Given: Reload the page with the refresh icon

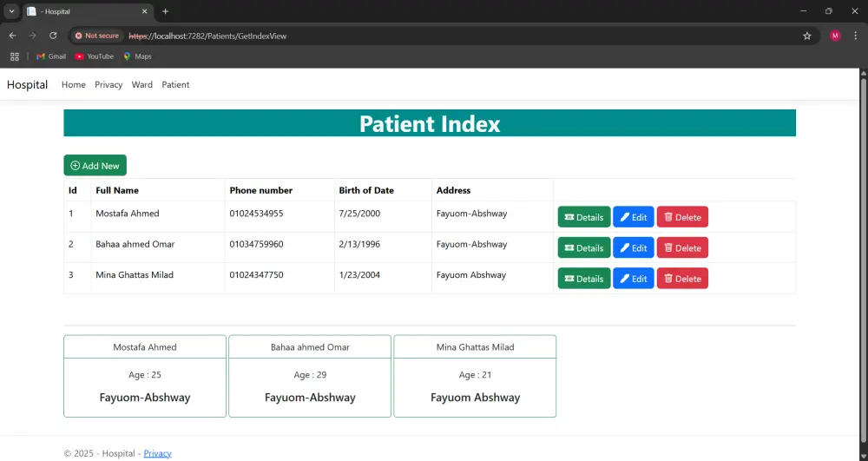Looking at the screenshot, I should coord(53,36).
